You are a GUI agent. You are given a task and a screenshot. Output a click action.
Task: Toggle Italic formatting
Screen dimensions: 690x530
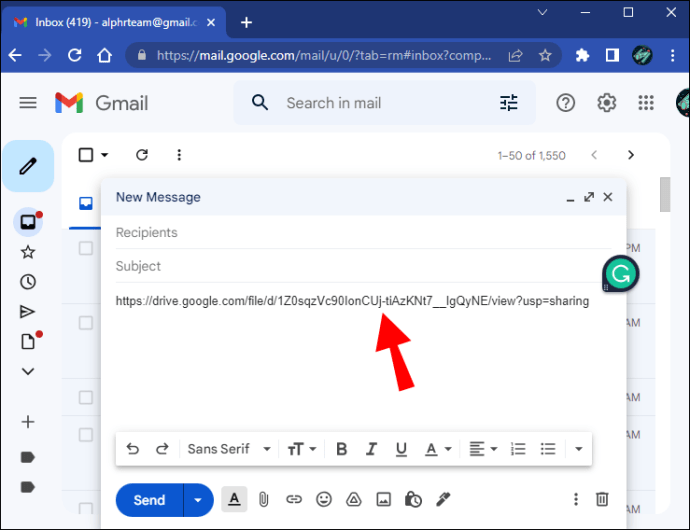click(371, 449)
